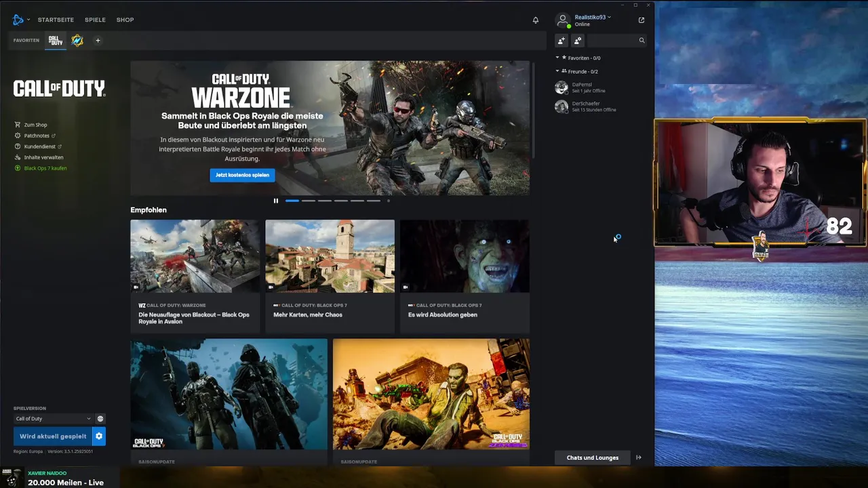Click the profile avatar icon
Image resolution: width=868 pixels, height=488 pixels.
point(562,20)
